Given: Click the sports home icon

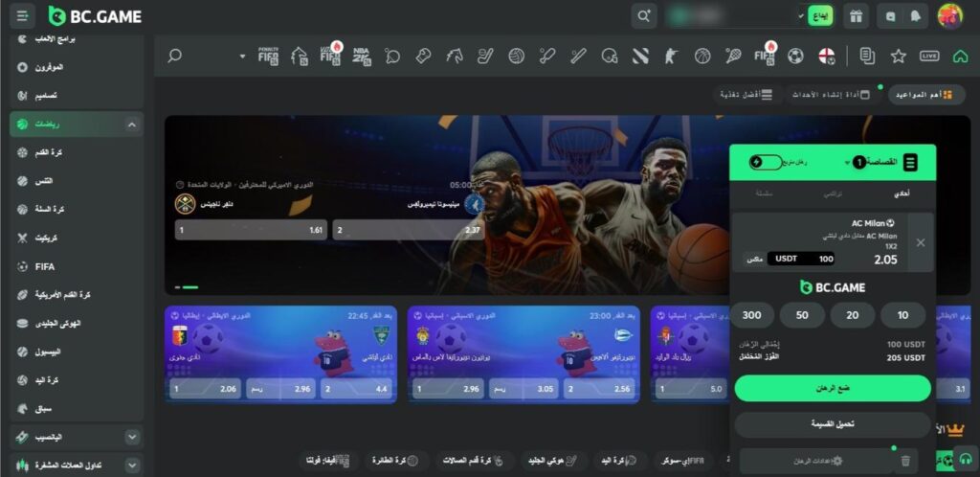Looking at the screenshot, I should click(960, 56).
